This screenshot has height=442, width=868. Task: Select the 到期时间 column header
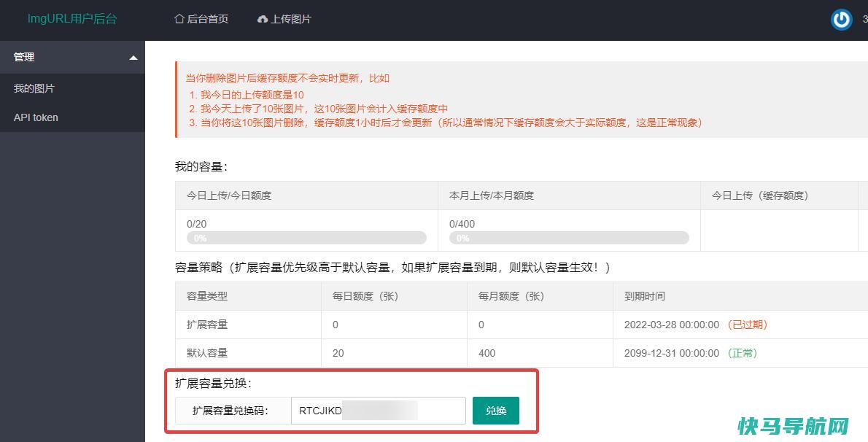[x=644, y=296]
